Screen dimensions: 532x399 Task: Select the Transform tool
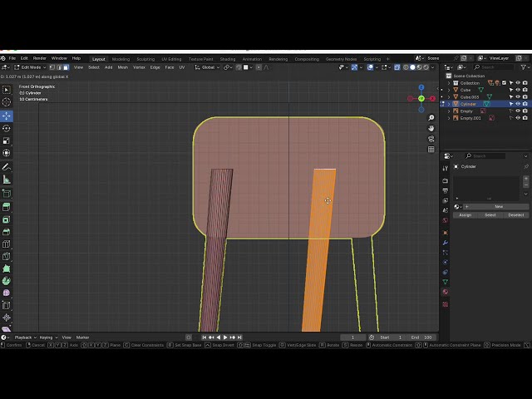pos(7,153)
